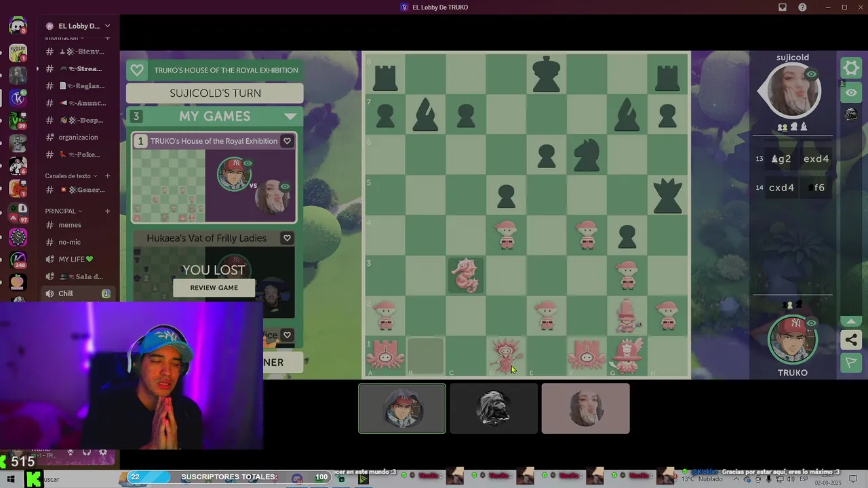Click the black knight on f6

point(587,155)
